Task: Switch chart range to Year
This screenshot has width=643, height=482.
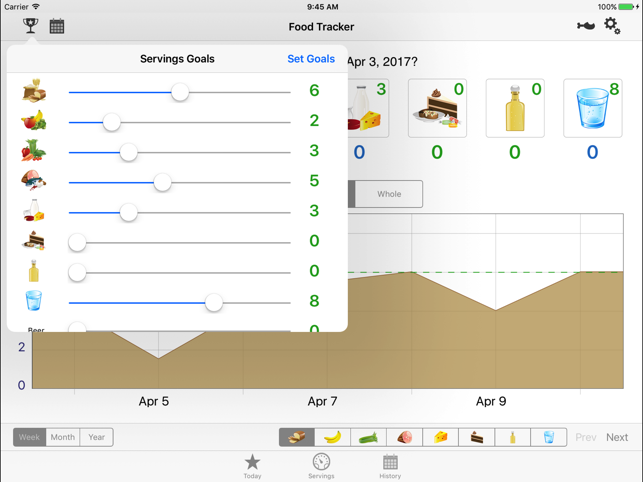Action: pos(97,437)
